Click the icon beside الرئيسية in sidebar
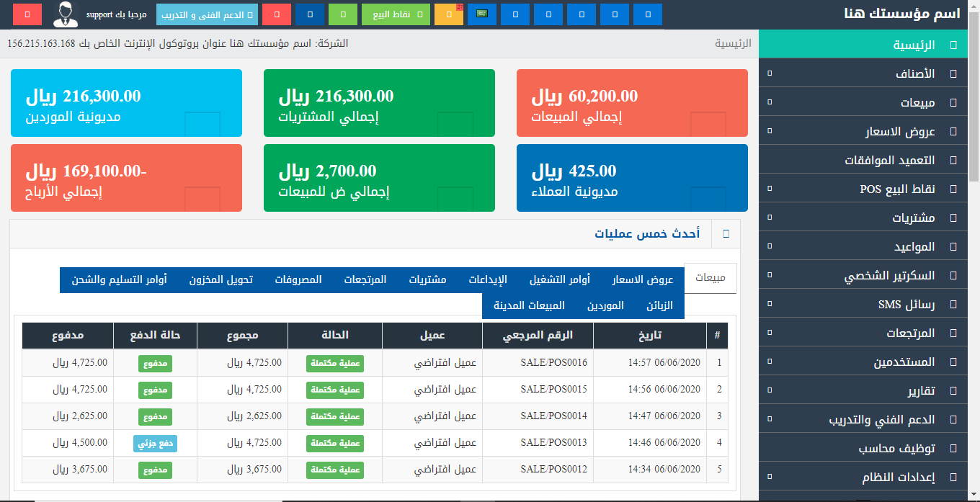The image size is (980, 502). [953, 45]
